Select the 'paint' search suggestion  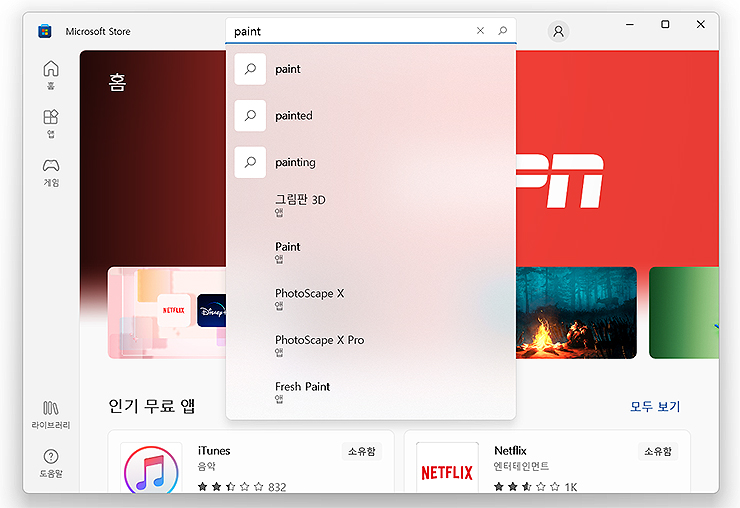(371, 69)
